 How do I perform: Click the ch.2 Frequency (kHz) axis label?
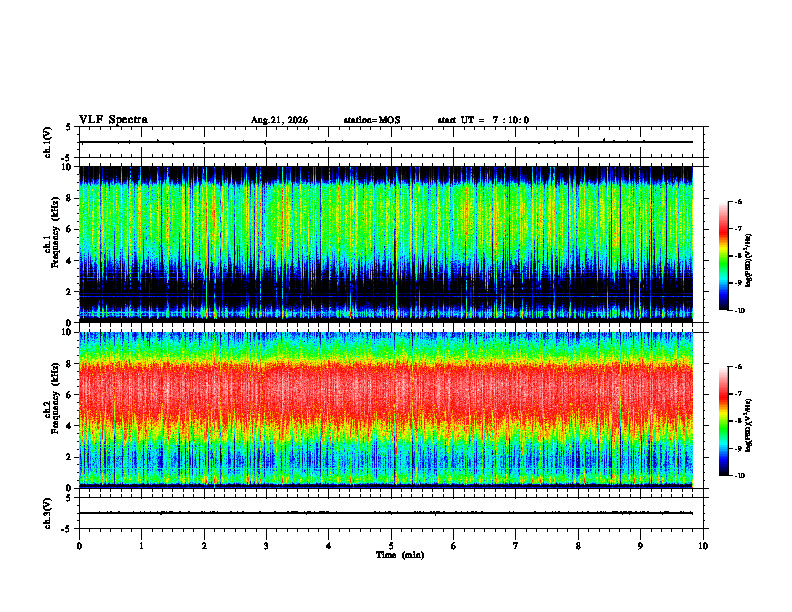coord(51,409)
